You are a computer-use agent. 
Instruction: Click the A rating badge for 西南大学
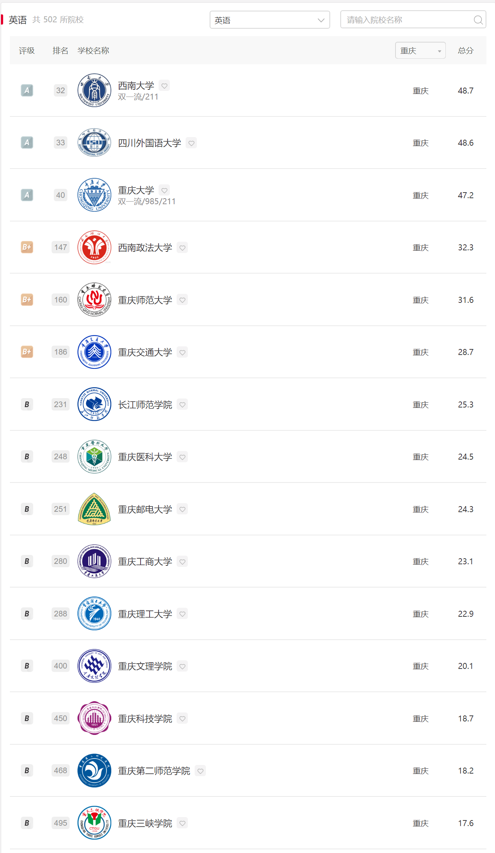tap(27, 90)
